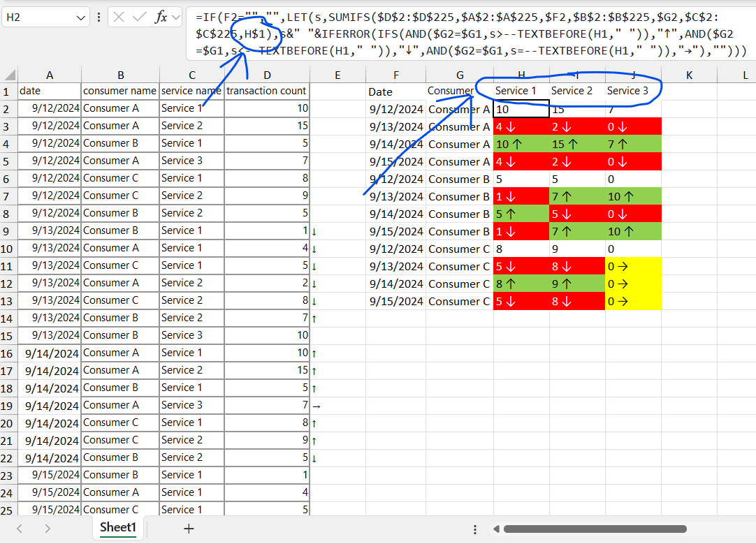Image resolution: width=756 pixels, height=544 pixels.
Task: Click yellow cell '0 →' in row 11
Action: (633, 267)
